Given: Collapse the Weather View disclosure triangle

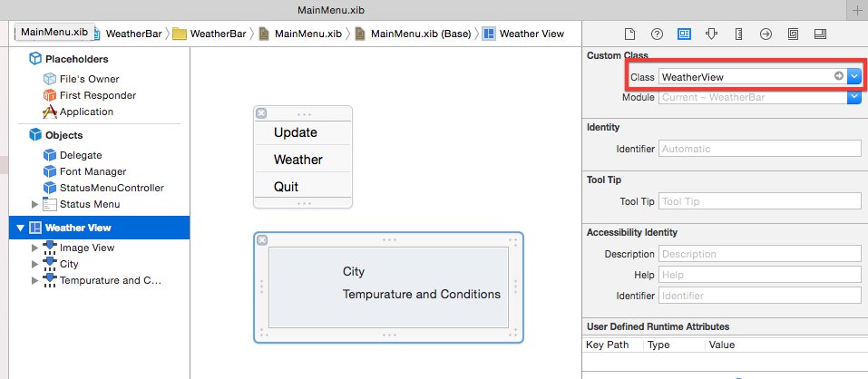Looking at the screenshot, I should pyautogui.click(x=21, y=228).
